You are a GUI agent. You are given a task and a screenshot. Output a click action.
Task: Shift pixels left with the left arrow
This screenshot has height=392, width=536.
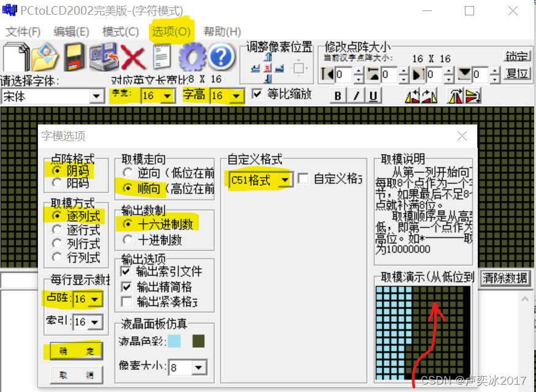pyautogui.click(x=255, y=69)
